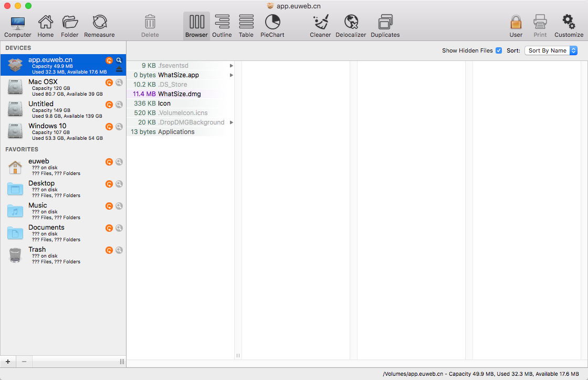Add a favorite with plus button

pyautogui.click(x=8, y=362)
